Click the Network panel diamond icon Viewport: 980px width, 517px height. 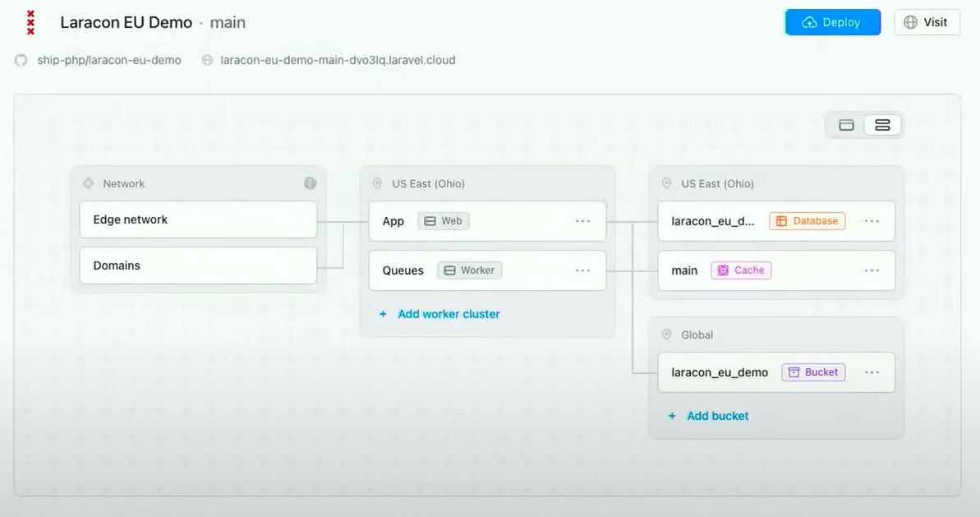tap(88, 183)
